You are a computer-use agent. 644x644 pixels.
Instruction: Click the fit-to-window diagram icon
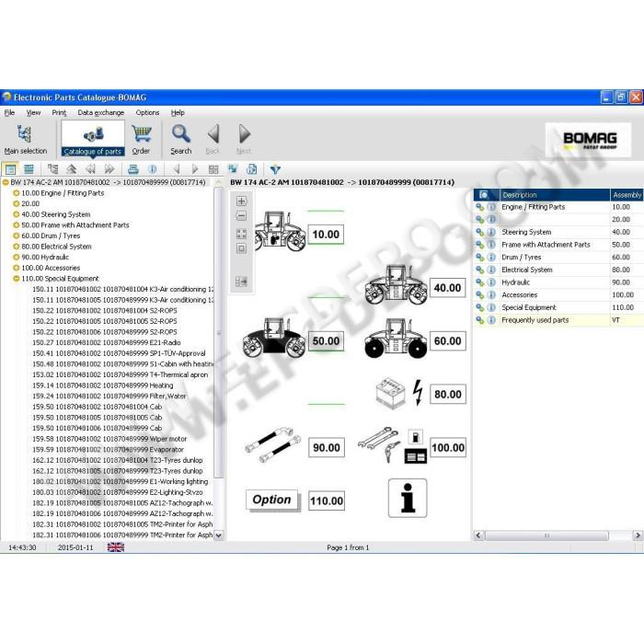(x=241, y=234)
